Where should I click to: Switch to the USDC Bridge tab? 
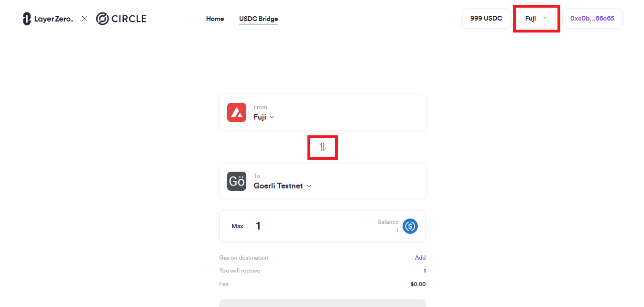pyautogui.click(x=258, y=19)
